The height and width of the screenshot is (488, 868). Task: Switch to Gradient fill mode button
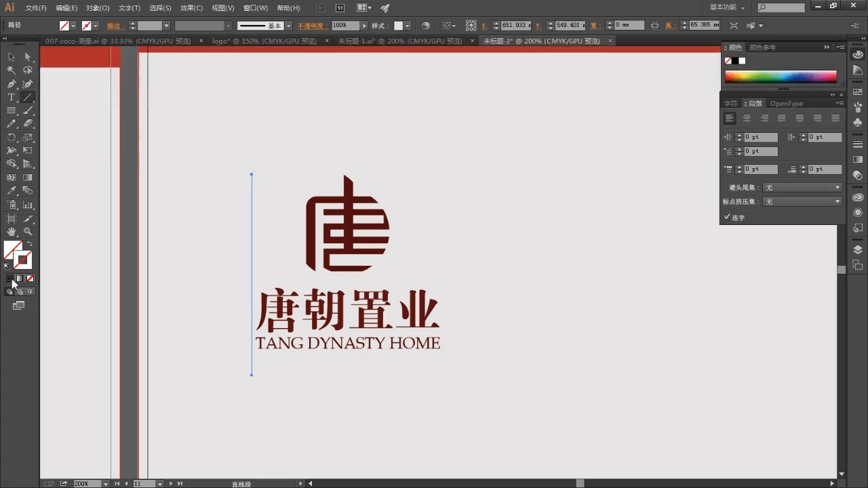tap(20, 279)
